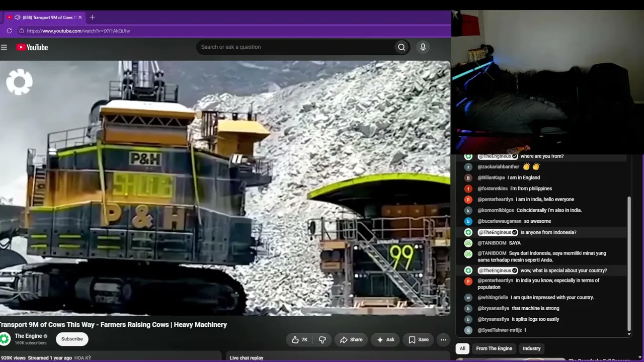The image size is (644, 362).
Task: Click the video player showing the P&H shovel
Action: coord(225,188)
